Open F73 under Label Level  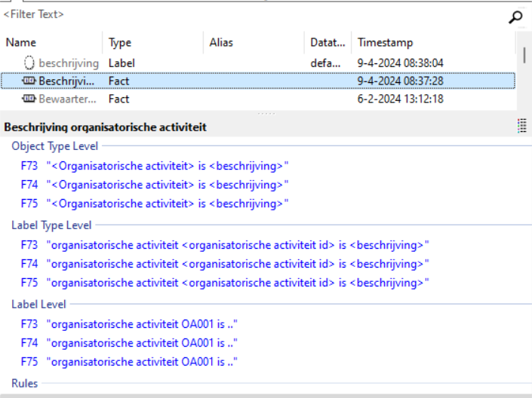point(29,323)
